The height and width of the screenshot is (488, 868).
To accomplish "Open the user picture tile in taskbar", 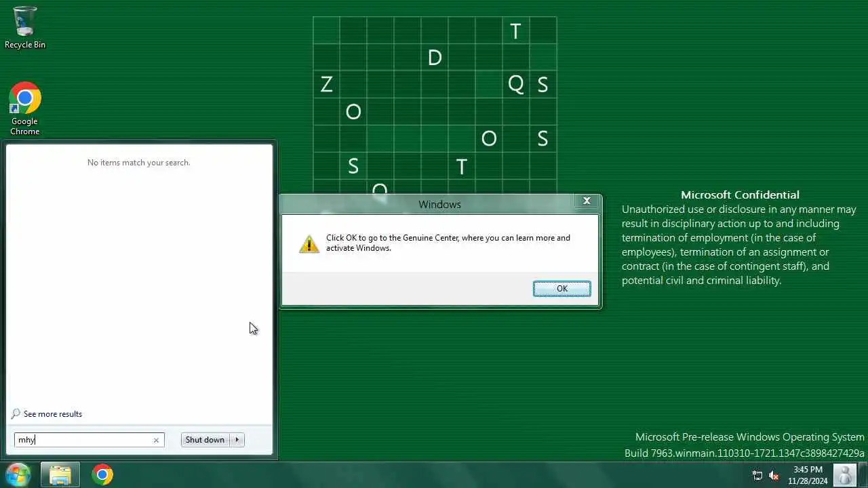I will pyautogui.click(x=845, y=475).
